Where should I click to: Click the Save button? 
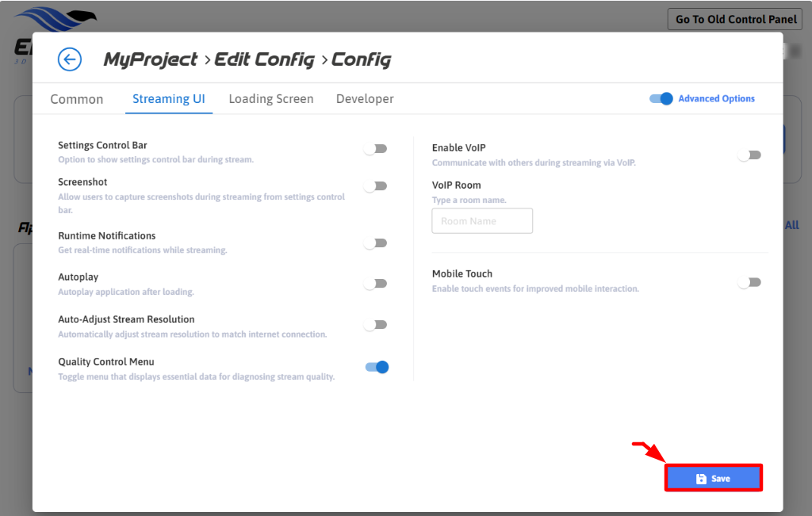coord(714,479)
